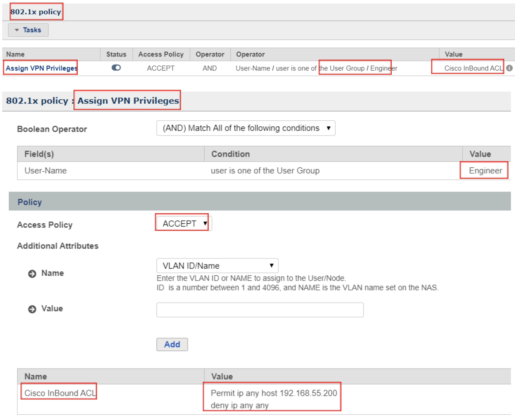
Task: Toggle the Assign VPN Privileges status switch
Action: pos(116,68)
